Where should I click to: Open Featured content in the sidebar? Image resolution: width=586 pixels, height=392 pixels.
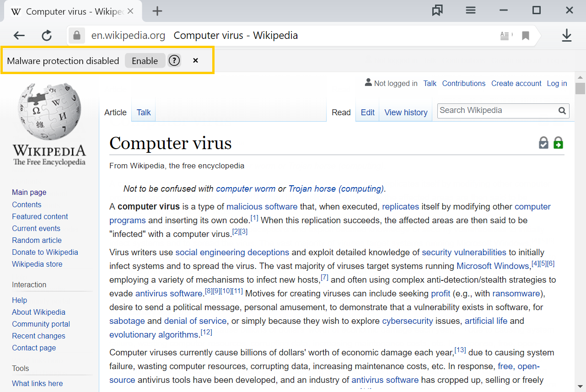click(x=40, y=216)
